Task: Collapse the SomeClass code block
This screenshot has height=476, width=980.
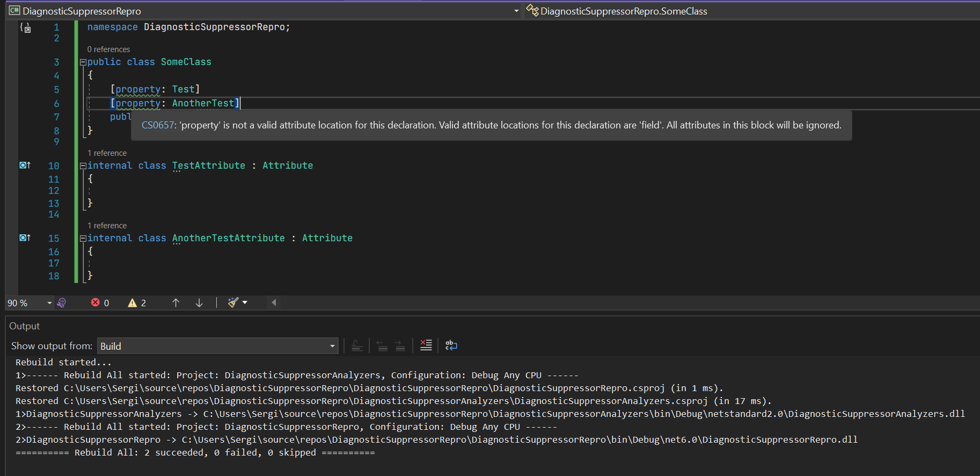Action: click(x=83, y=62)
